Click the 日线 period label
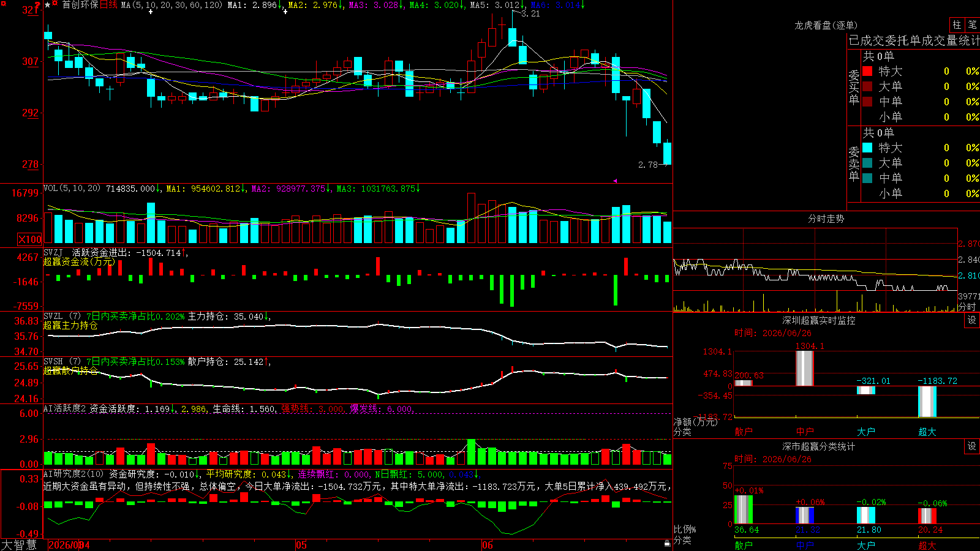The image size is (980, 551). (108, 5)
